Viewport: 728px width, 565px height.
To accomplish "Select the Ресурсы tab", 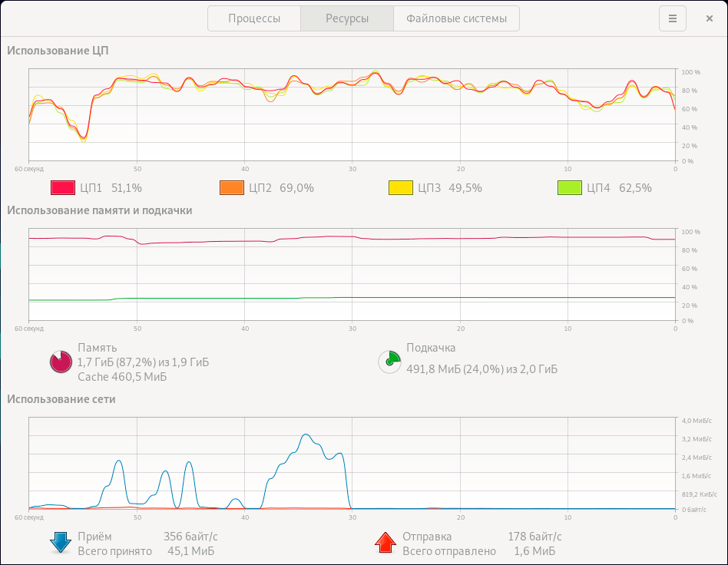I will pyautogui.click(x=347, y=18).
